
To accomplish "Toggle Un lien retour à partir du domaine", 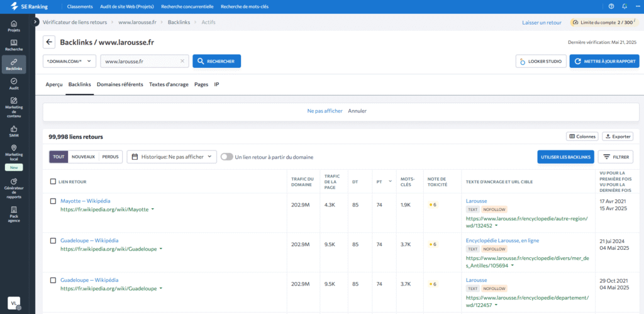I will pos(226,157).
